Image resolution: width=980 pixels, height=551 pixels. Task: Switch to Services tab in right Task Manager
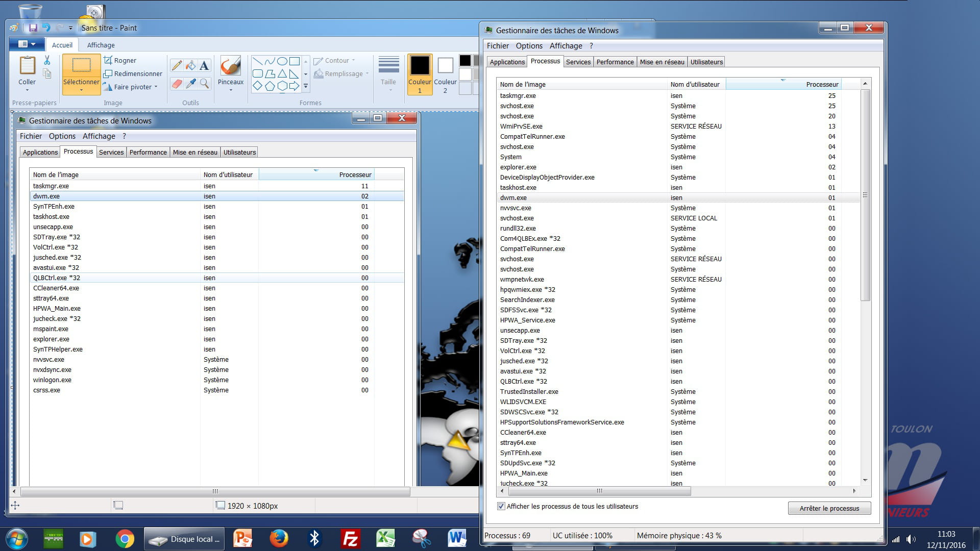[x=578, y=62]
